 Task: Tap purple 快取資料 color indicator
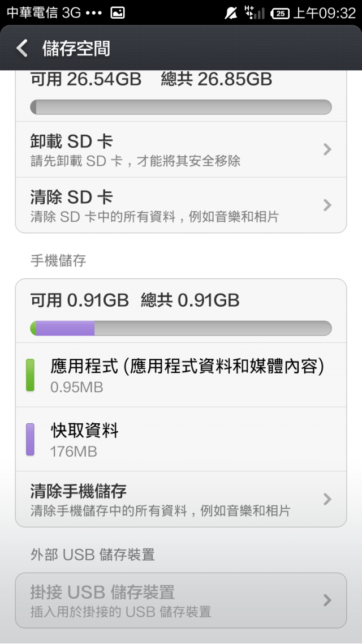click(x=30, y=439)
